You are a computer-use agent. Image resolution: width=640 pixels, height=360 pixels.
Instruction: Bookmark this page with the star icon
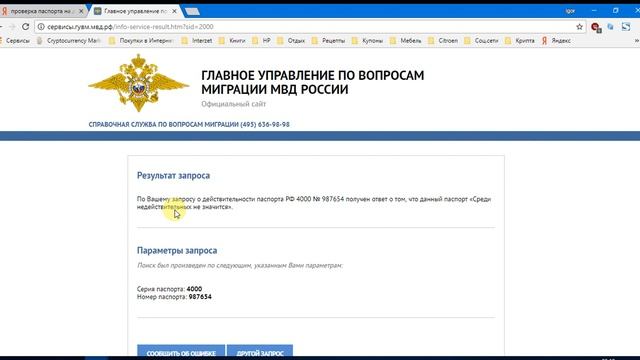(x=580, y=27)
